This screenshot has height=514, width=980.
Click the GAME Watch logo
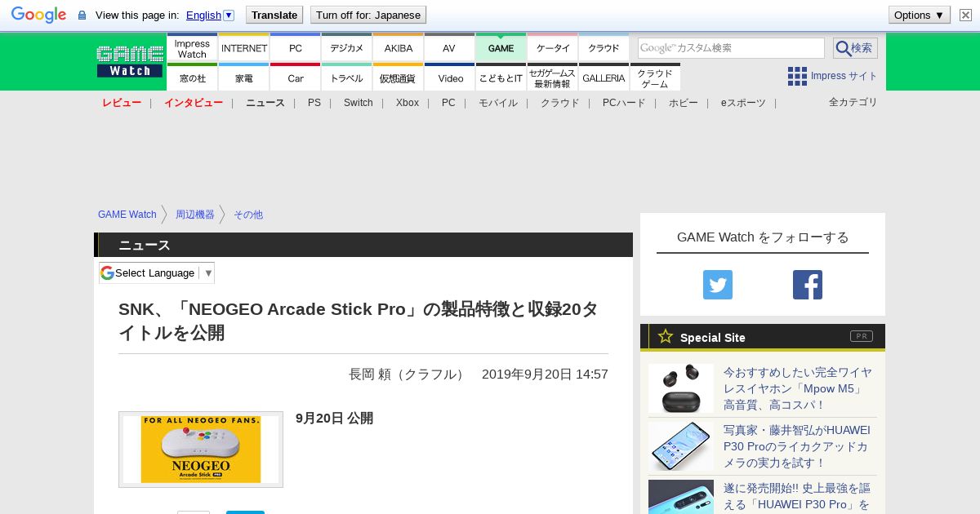130,61
